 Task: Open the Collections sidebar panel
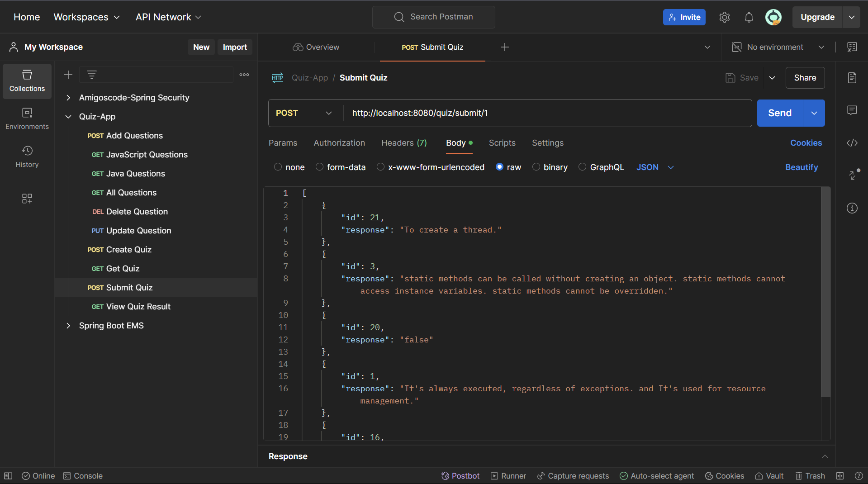click(27, 81)
